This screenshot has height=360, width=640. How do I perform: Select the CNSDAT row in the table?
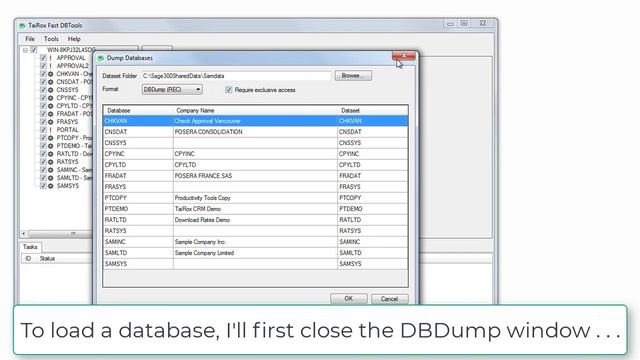coord(256,132)
